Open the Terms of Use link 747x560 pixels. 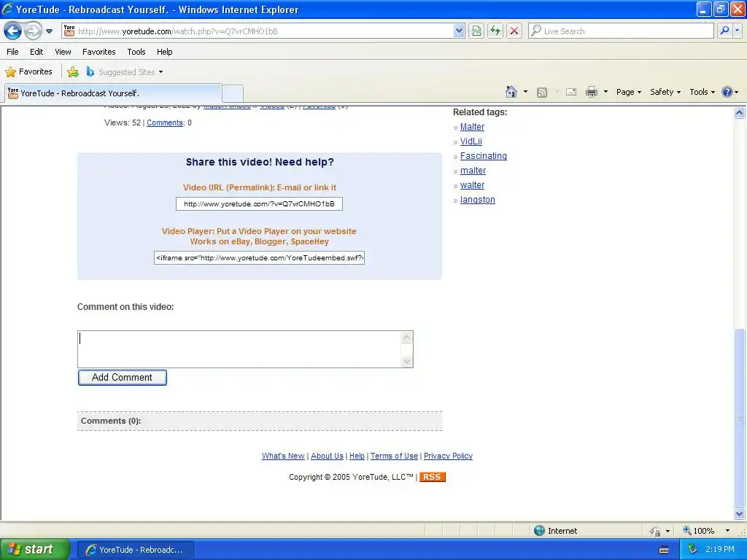pyautogui.click(x=394, y=456)
